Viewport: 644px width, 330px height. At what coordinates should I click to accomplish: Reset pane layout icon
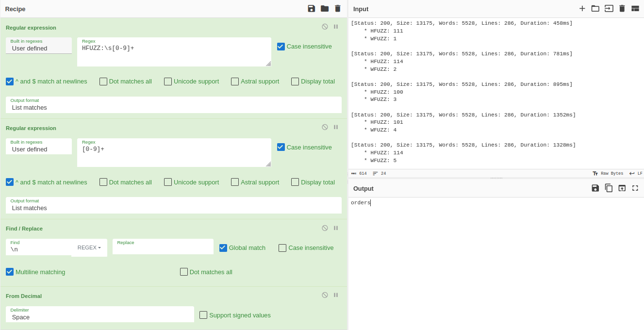tap(635, 8)
